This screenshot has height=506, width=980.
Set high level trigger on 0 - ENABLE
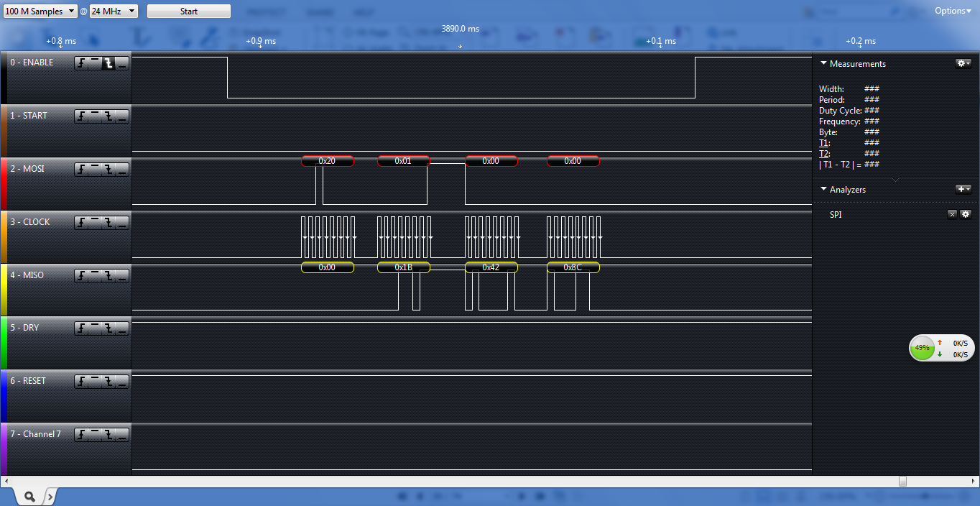tap(95, 63)
